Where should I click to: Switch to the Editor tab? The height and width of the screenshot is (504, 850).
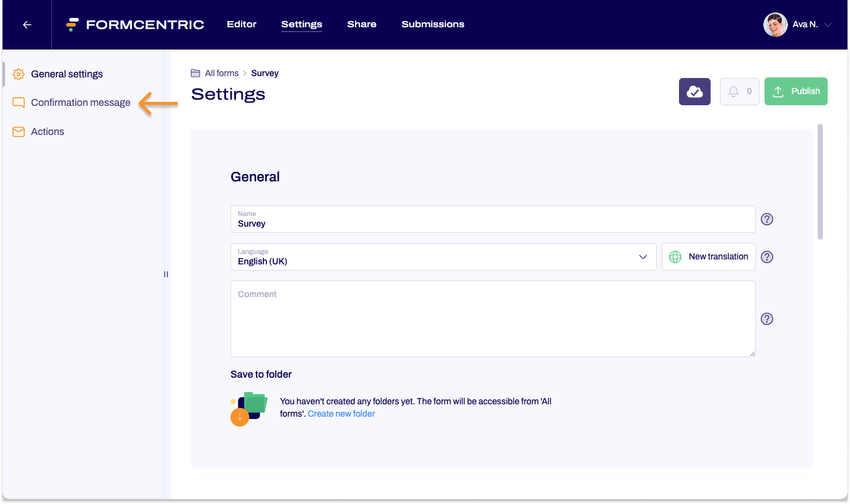[242, 24]
